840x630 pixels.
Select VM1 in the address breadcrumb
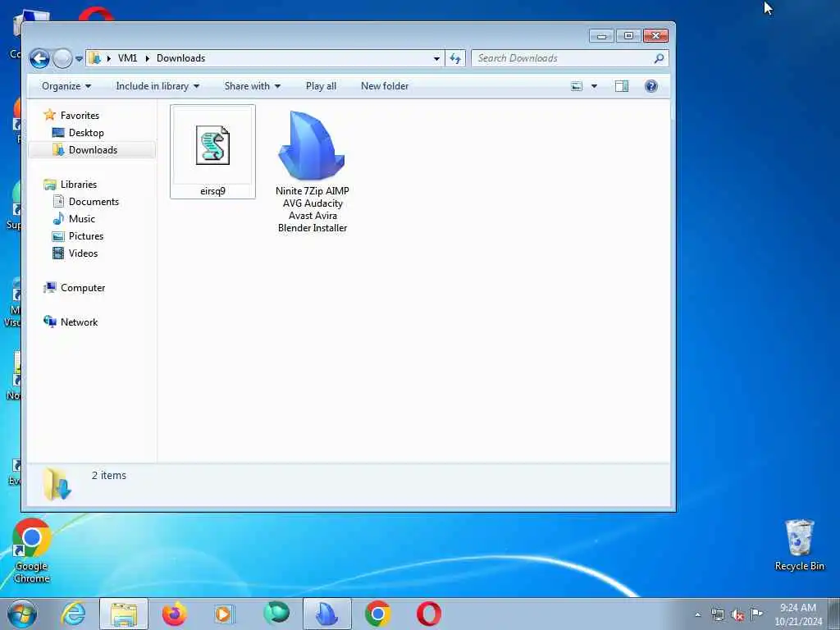point(127,58)
